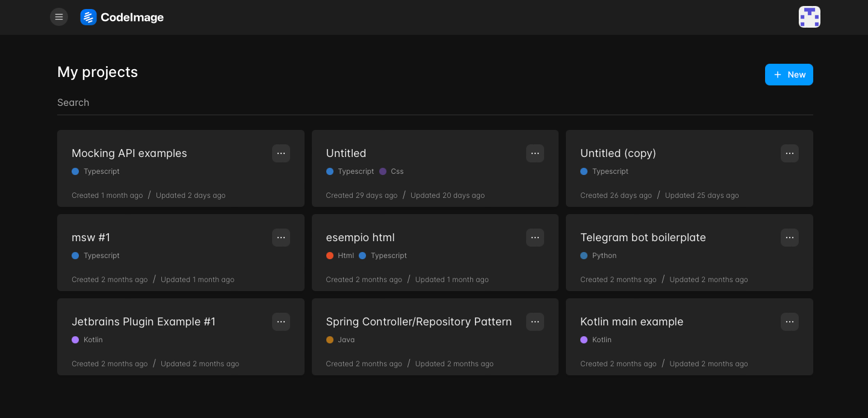
Task: Show options menu for esempio html
Action: pyautogui.click(x=535, y=238)
